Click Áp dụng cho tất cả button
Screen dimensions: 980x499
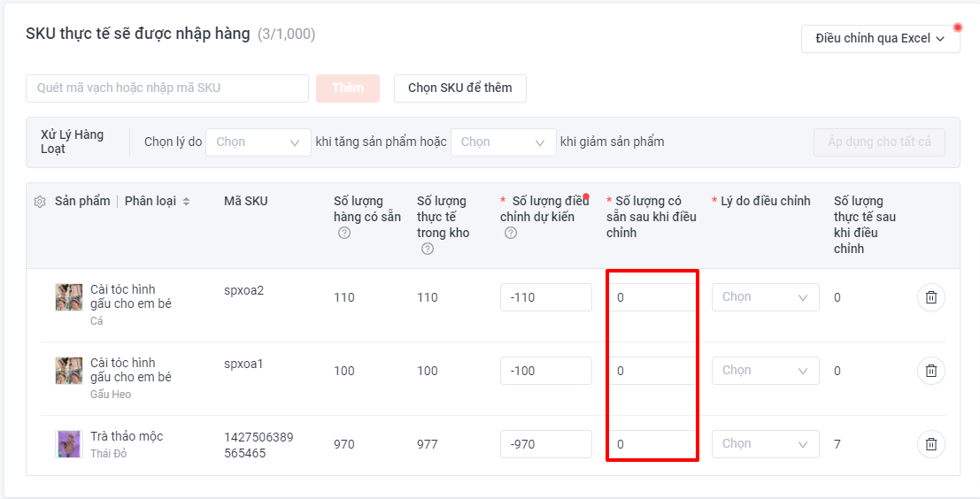click(879, 142)
